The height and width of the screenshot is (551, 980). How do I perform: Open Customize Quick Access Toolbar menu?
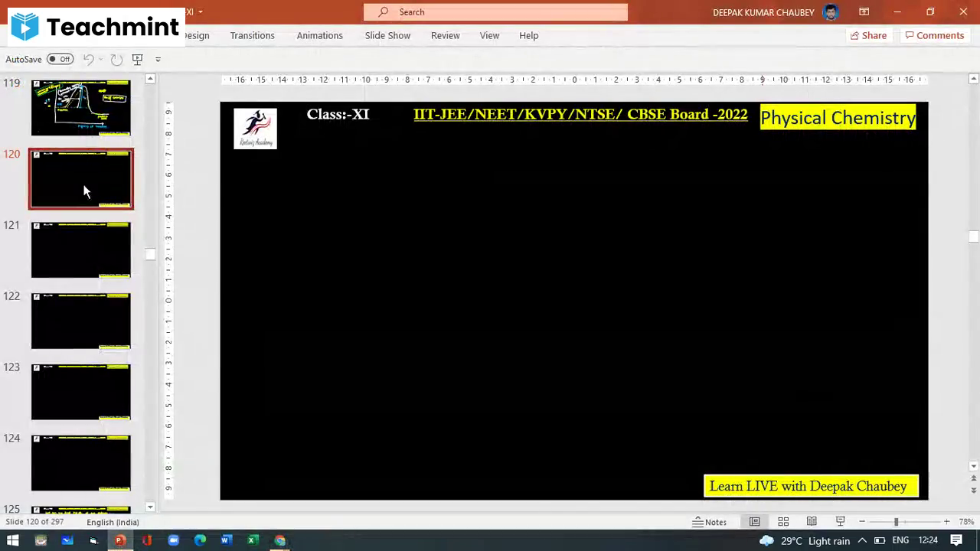tap(158, 59)
